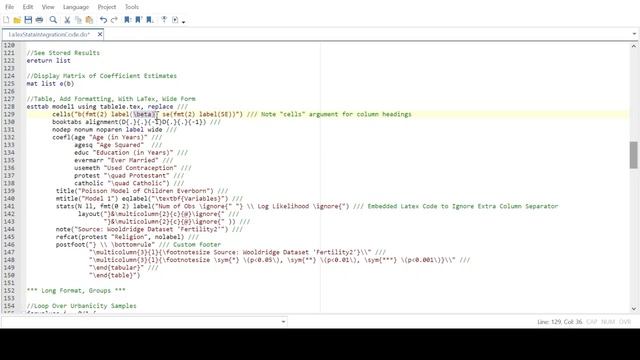Open the Edit menu
This screenshot has height=360, width=640.
click(x=28, y=7)
